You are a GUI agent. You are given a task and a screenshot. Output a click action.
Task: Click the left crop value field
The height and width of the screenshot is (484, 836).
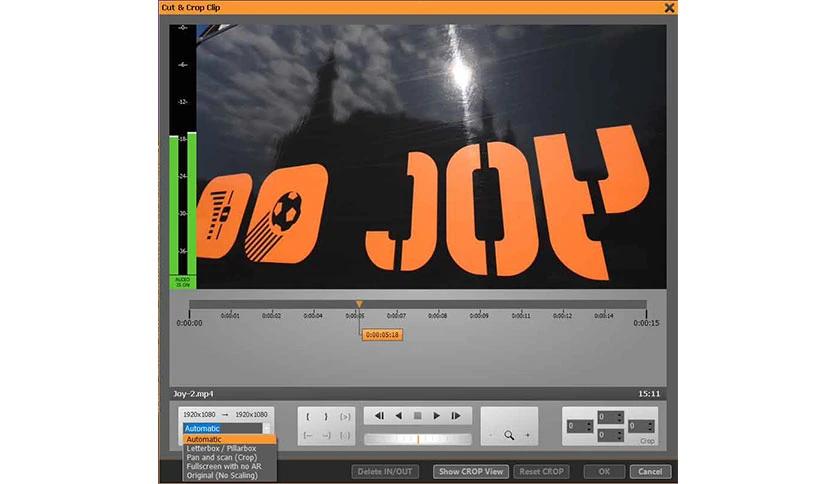click(x=580, y=426)
